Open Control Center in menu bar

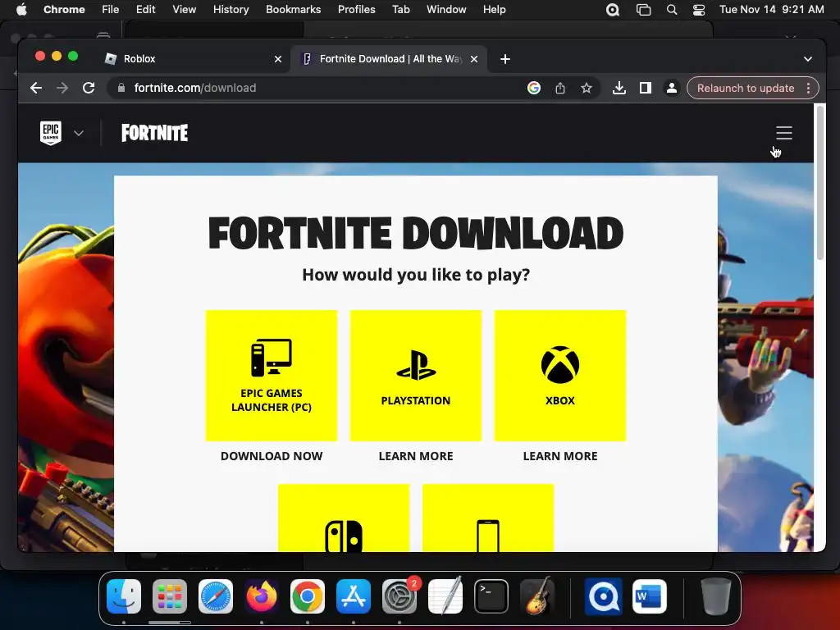(699, 10)
